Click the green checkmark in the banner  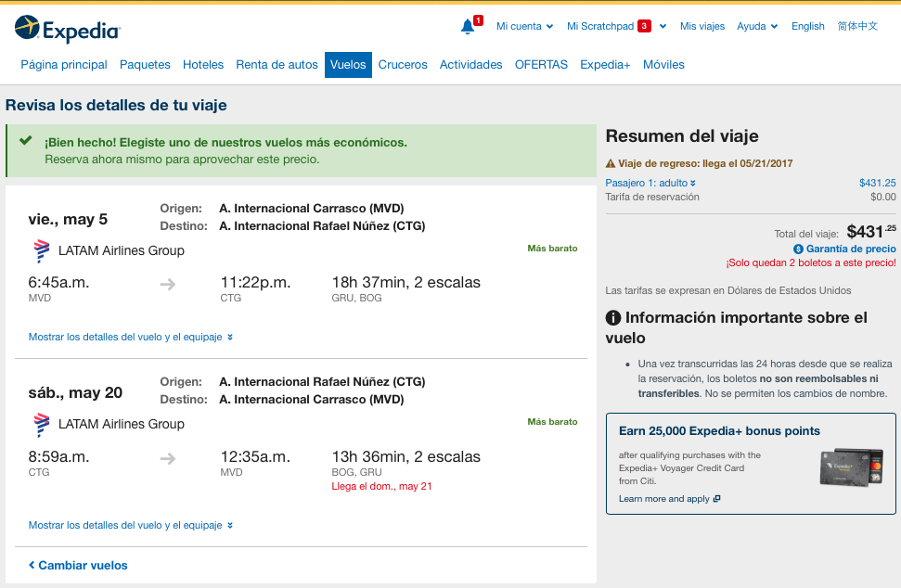tap(25, 141)
